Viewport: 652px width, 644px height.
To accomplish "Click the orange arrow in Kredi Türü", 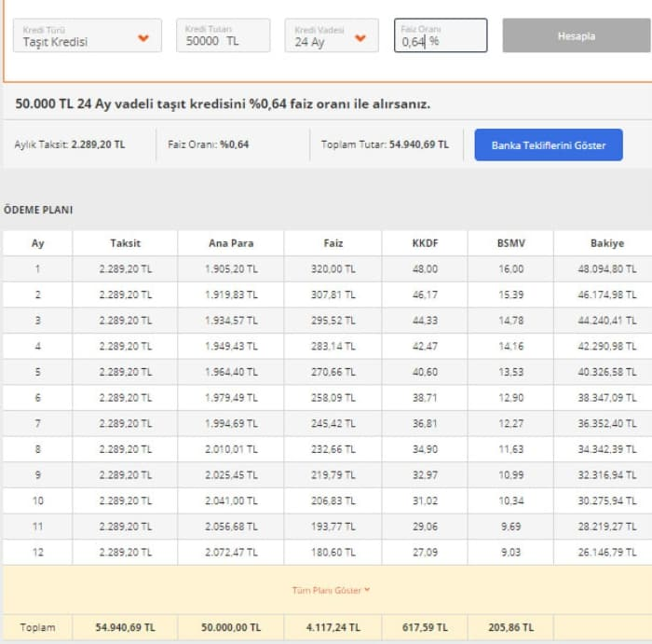I will point(143,38).
